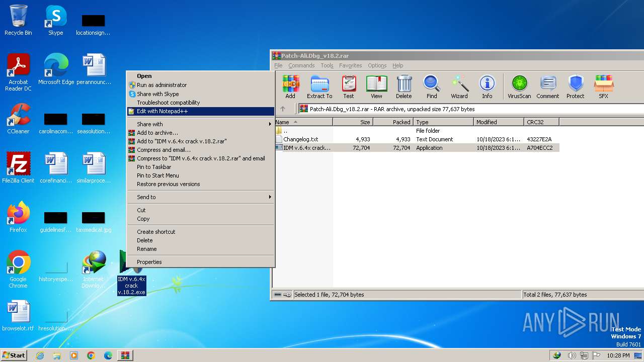The width and height of the screenshot is (644, 362).
Task: Select the Skype desktop icon
Action: (55, 20)
